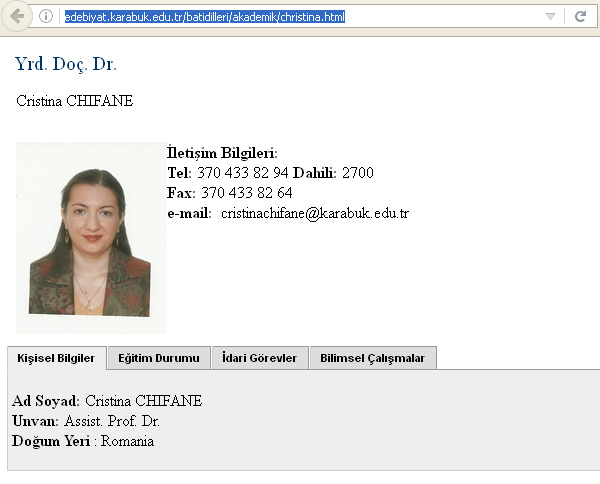Click the Dahili extension 2700
600x484 pixels.
[x=357, y=173]
